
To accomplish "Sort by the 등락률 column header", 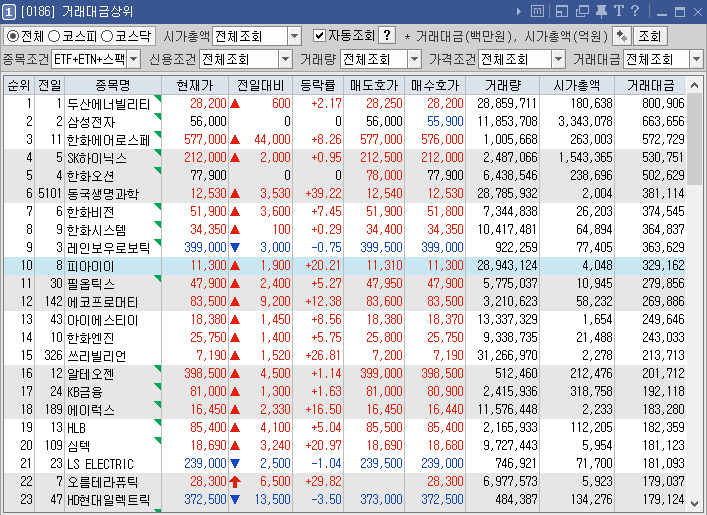I will 318,85.
